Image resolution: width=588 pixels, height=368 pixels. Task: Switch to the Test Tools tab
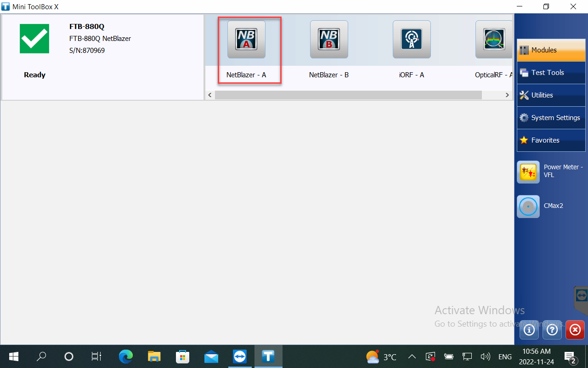(551, 73)
